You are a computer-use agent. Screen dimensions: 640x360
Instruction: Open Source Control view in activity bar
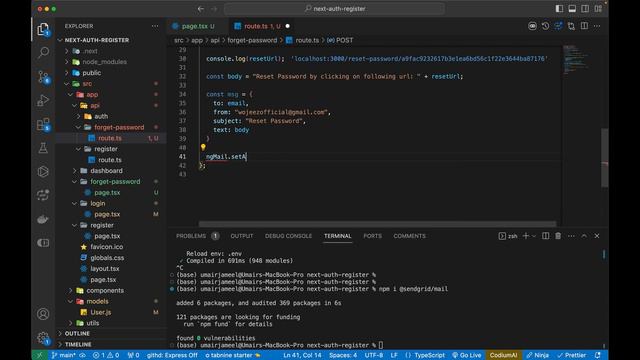(x=43, y=77)
